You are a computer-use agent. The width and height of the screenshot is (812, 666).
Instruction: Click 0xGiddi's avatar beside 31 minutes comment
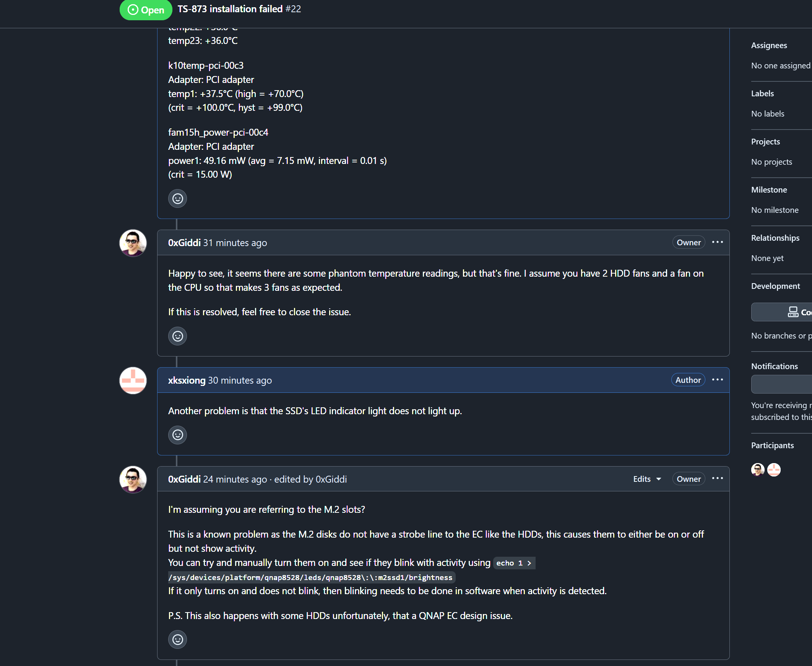click(133, 243)
